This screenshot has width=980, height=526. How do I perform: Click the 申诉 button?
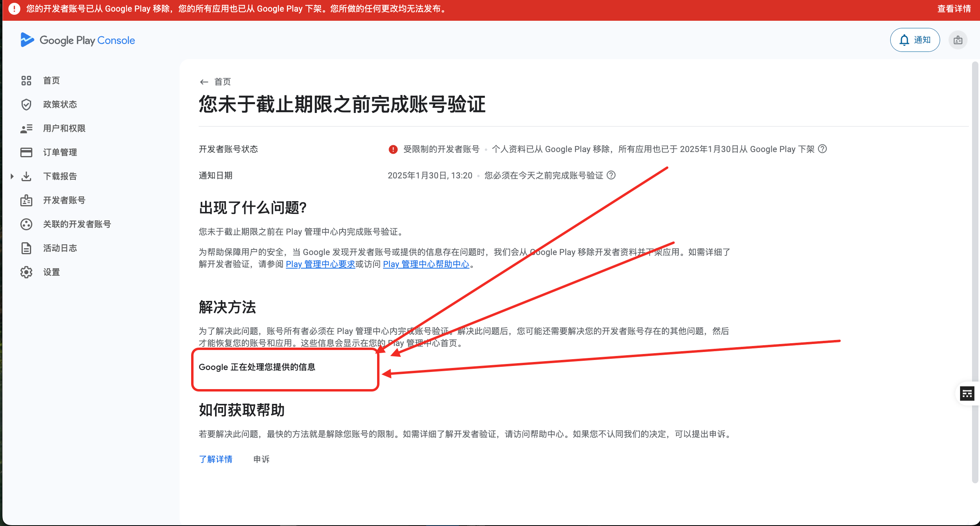261,459
